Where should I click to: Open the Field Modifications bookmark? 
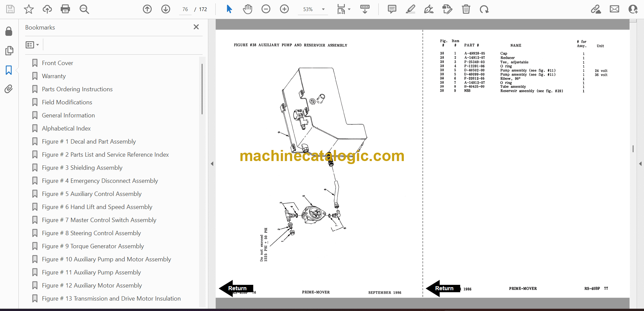[x=67, y=102]
